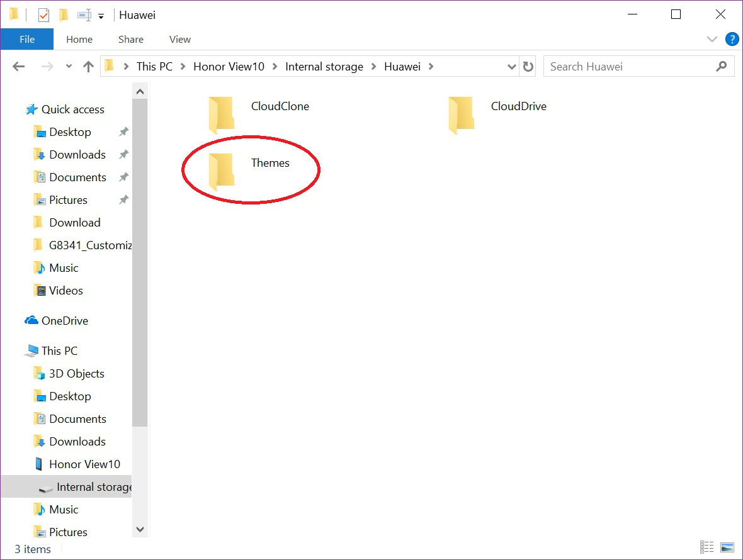Go up one level with Up arrow
Viewport: 743px width, 560px height.
(88, 66)
